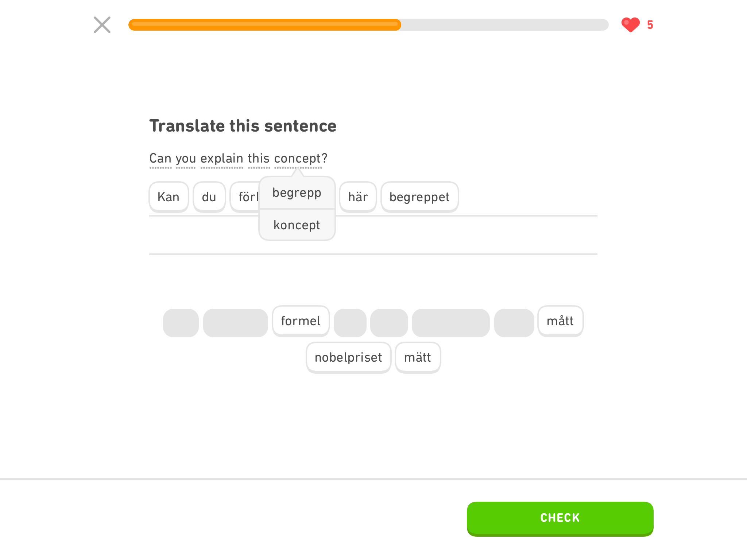This screenshot has width=747, height=560.
Task: Remove the placed 'begreppet' tile
Action: (x=419, y=197)
